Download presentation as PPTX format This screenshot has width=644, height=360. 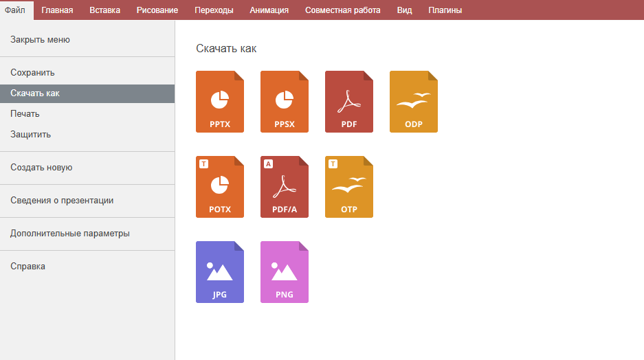[x=220, y=102]
